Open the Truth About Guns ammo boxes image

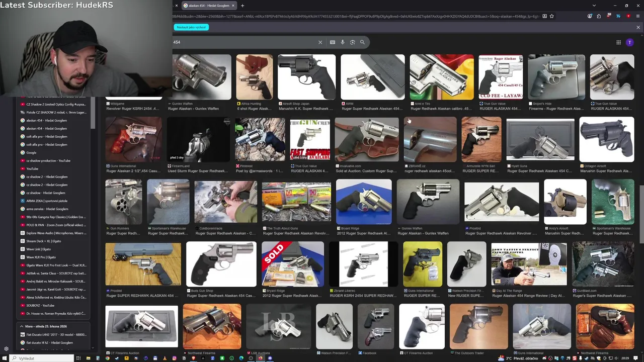pos(296,201)
